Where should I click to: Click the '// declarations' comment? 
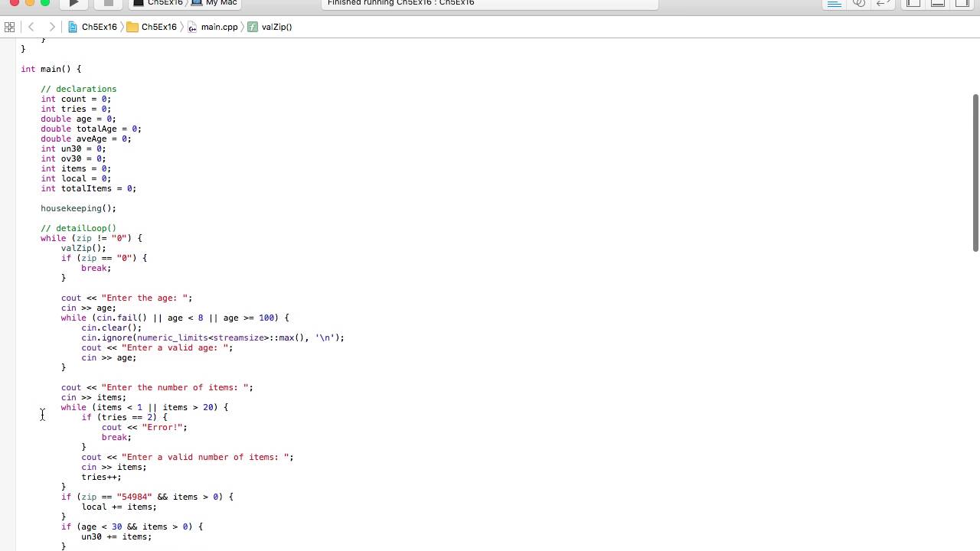pyautogui.click(x=78, y=89)
